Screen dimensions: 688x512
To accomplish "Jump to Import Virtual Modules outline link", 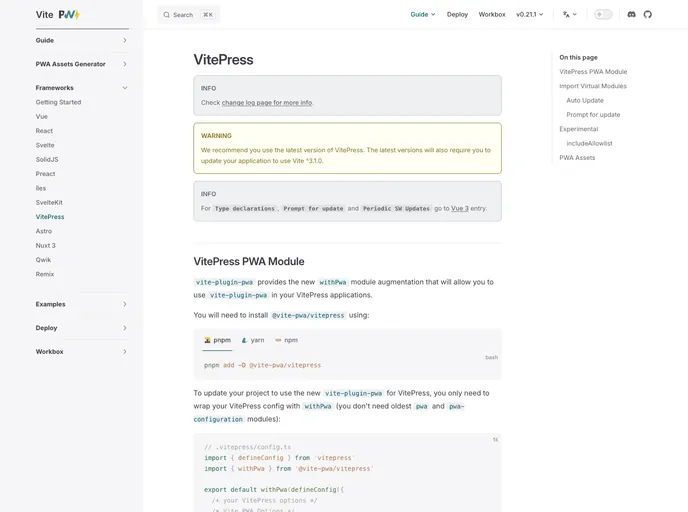I will (x=593, y=86).
